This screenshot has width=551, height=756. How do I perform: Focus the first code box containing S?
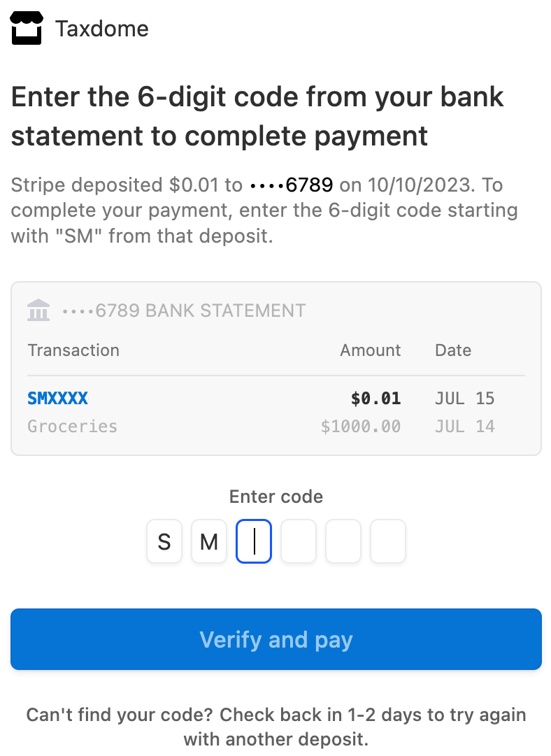164,541
